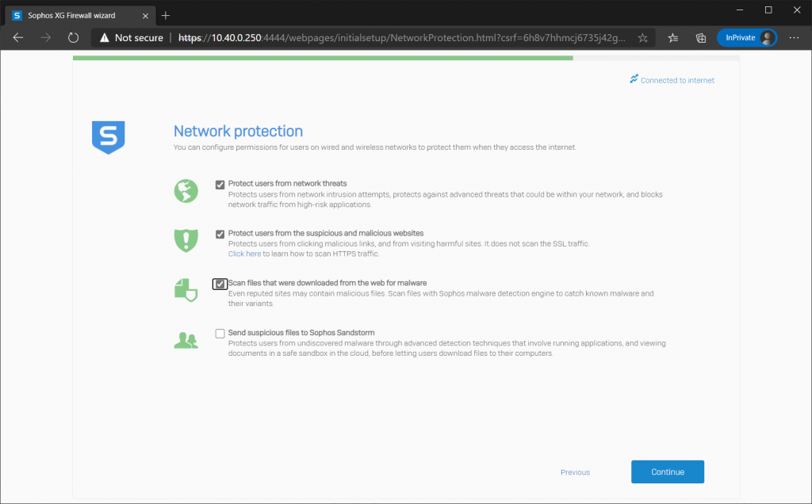Click the Network protection heading
Image resolution: width=812 pixels, height=504 pixels.
238,132
